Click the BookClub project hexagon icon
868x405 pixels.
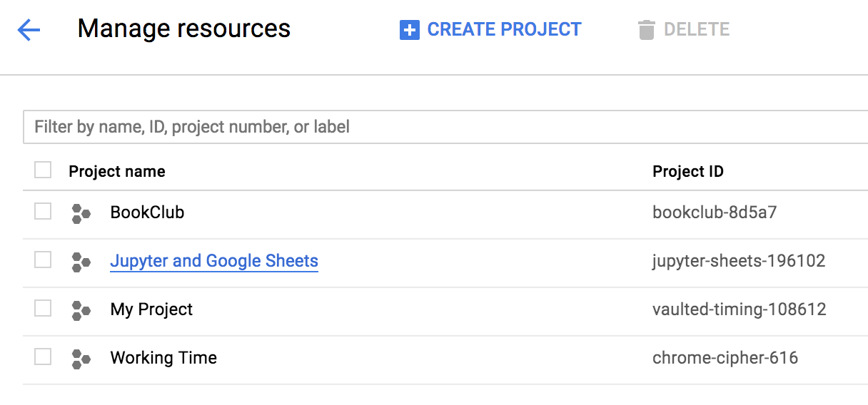pyautogui.click(x=81, y=212)
